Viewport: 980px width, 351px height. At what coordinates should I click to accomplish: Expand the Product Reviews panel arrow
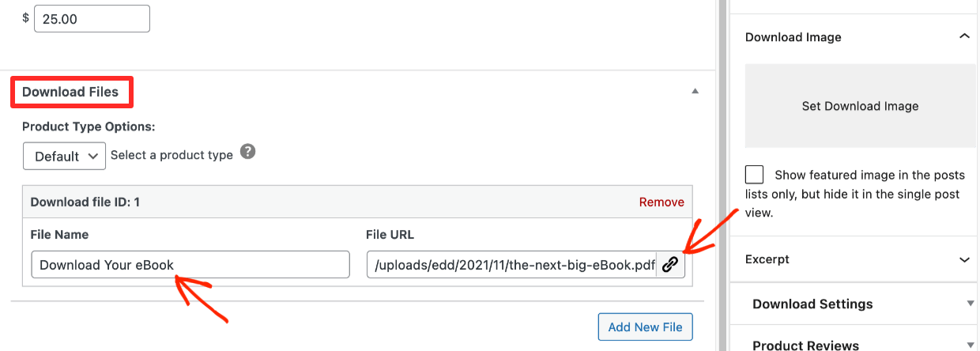click(970, 345)
